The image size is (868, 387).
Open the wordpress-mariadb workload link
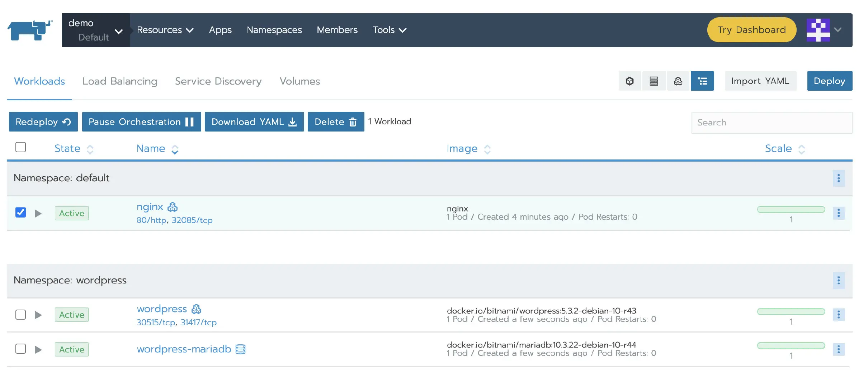(184, 349)
